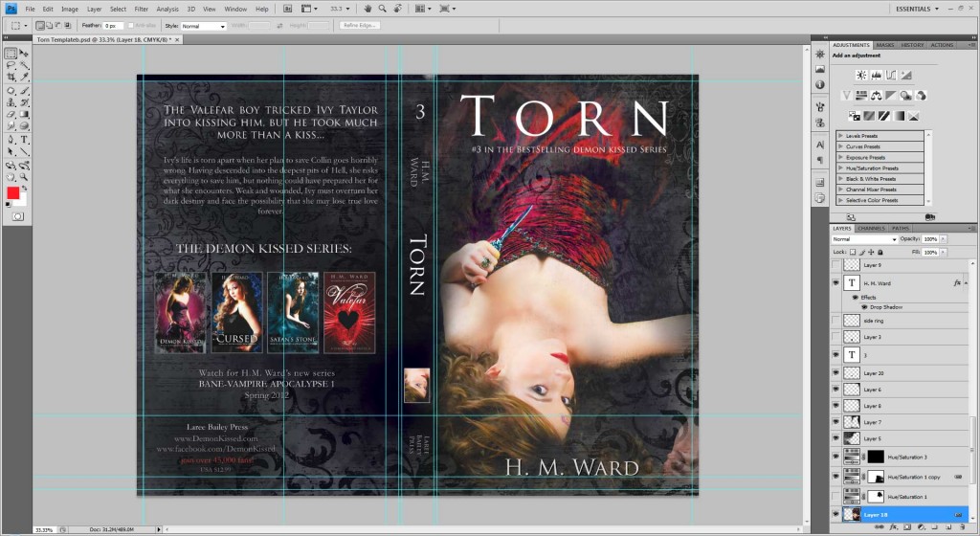Switch to the History tab
980x536 pixels.
912,45
